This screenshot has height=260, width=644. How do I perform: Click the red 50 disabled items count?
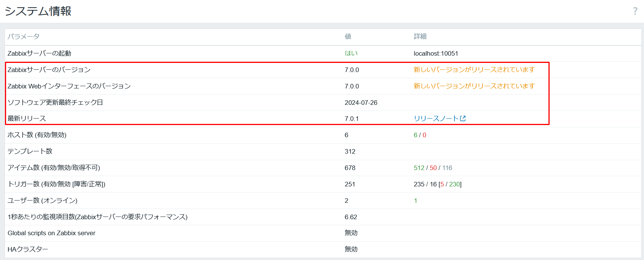pos(433,168)
